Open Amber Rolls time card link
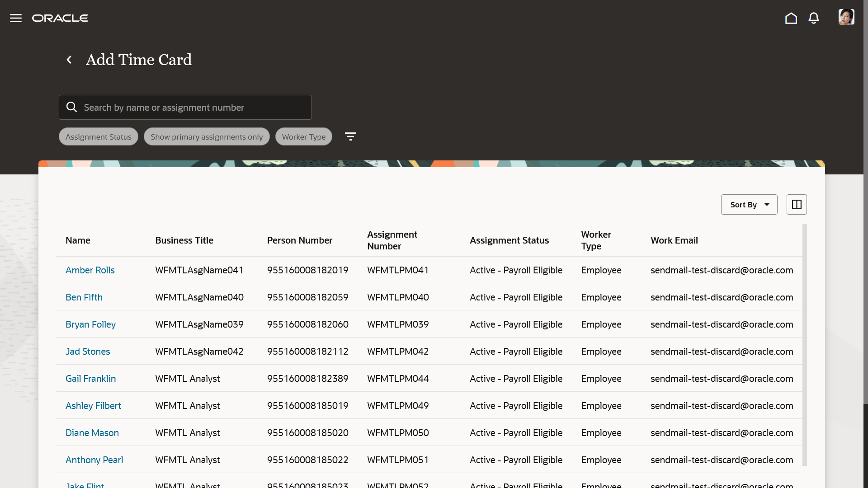 point(90,270)
